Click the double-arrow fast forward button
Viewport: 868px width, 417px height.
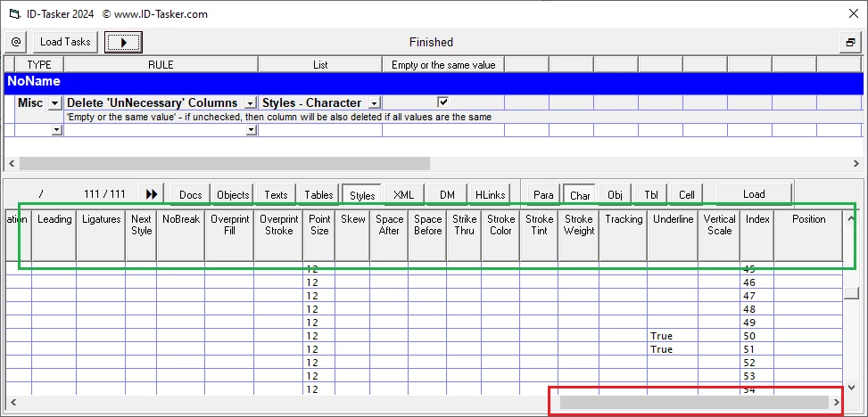click(152, 194)
